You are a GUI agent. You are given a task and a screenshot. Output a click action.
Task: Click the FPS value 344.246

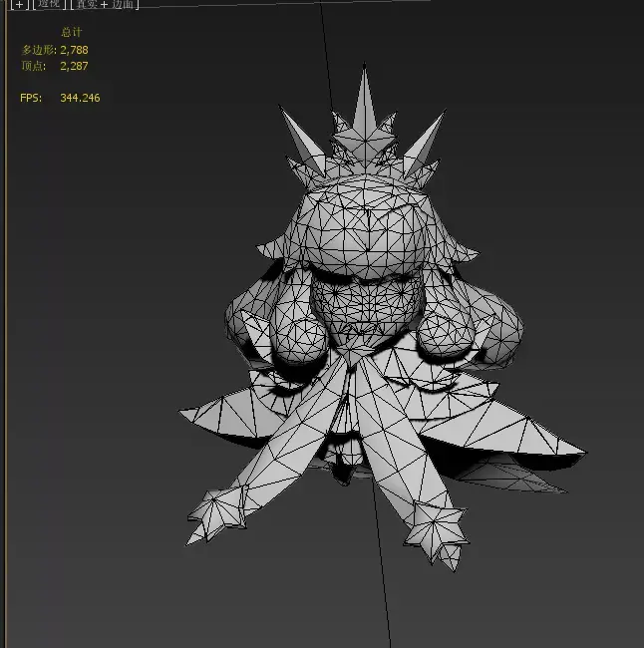(80, 98)
